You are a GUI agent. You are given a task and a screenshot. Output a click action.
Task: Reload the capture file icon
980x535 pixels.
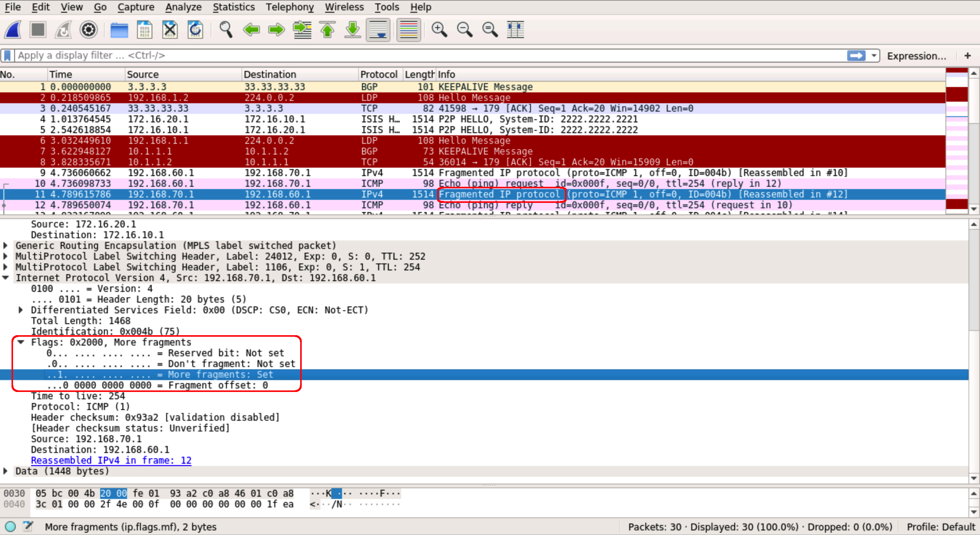click(x=195, y=30)
